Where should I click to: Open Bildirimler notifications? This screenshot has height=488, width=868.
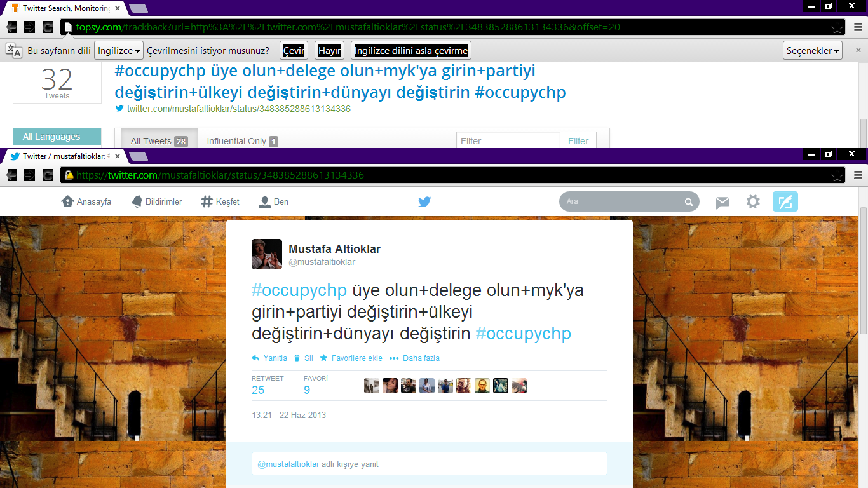pyautogui.click(x=156, y=201)
